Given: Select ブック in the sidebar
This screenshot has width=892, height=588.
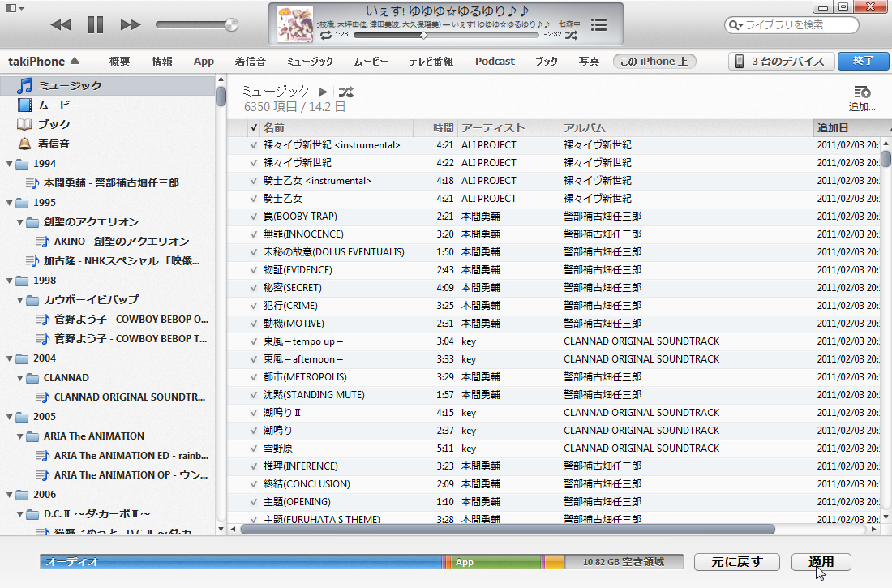Looking at the screenshot, I should pos(107,124).
